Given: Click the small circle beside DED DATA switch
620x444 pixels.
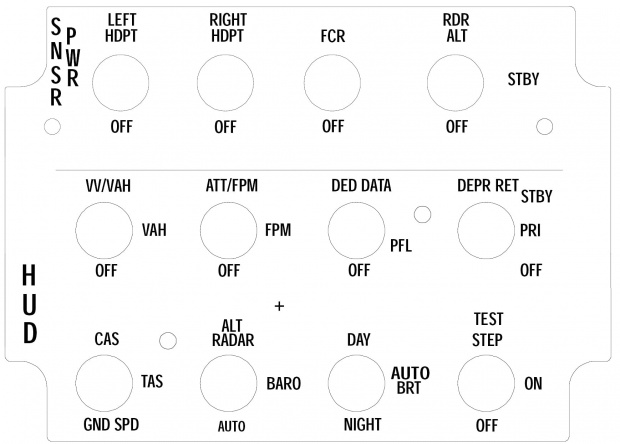Looking at the screenshot, I should 423,213.
